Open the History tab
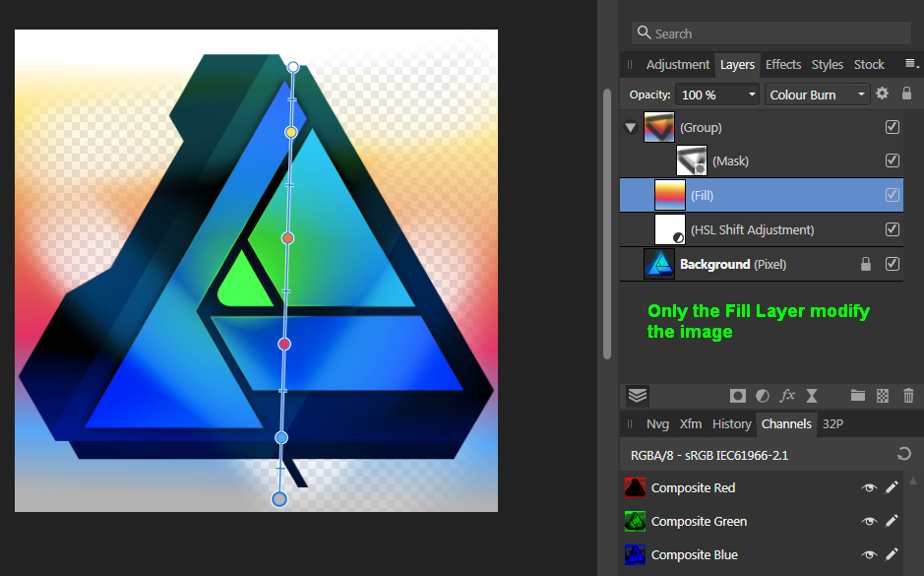 [x=732, y=424]
